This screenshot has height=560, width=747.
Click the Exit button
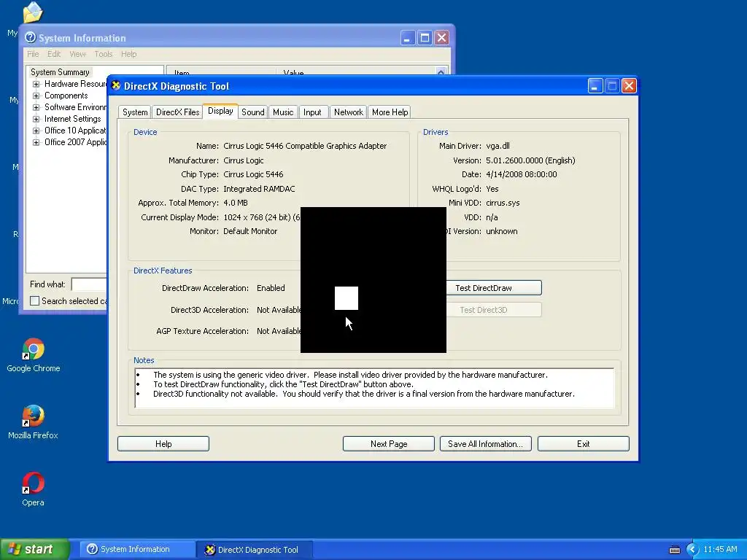(584, 444)
